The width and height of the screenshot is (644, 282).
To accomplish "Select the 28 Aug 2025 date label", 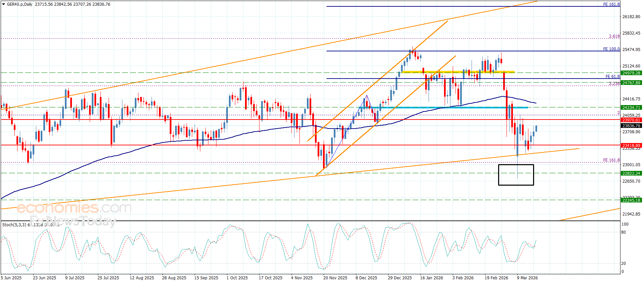I will click(174, 278).
